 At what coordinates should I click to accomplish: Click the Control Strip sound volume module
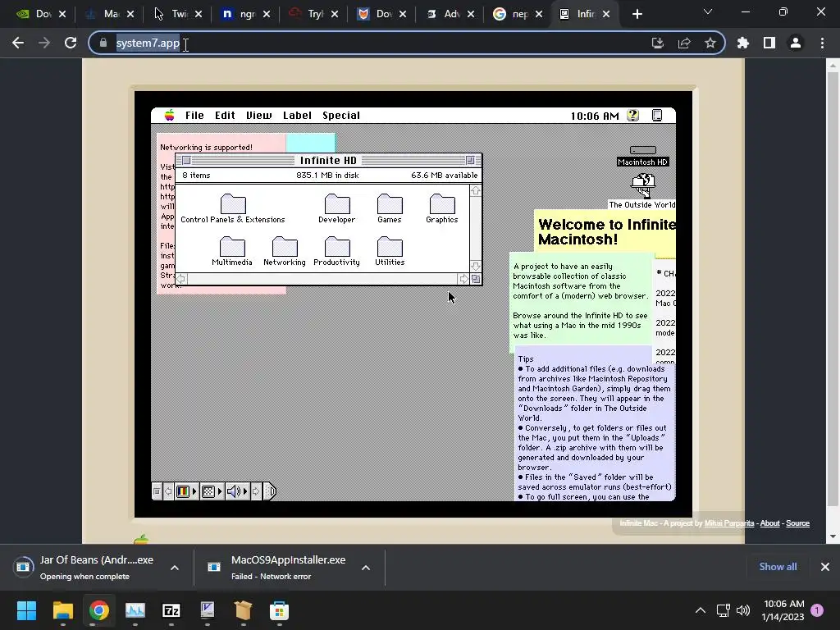click(237, 491)
